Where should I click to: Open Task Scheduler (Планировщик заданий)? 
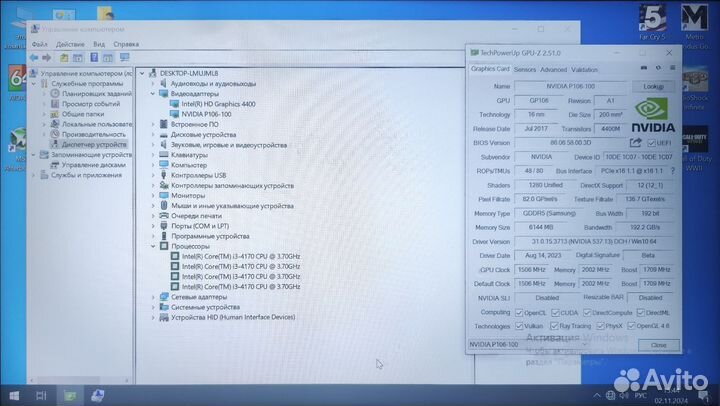[97, 94]
